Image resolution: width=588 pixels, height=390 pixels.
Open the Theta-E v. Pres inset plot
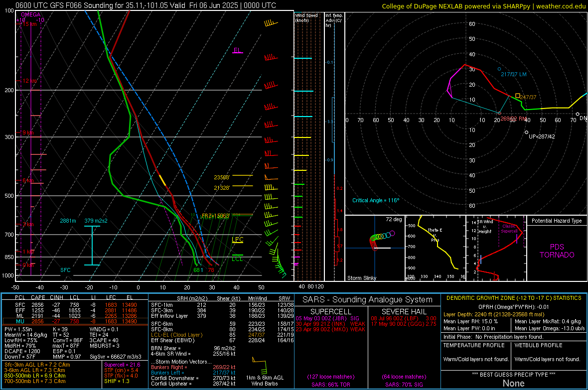click(x=436, y=248)
